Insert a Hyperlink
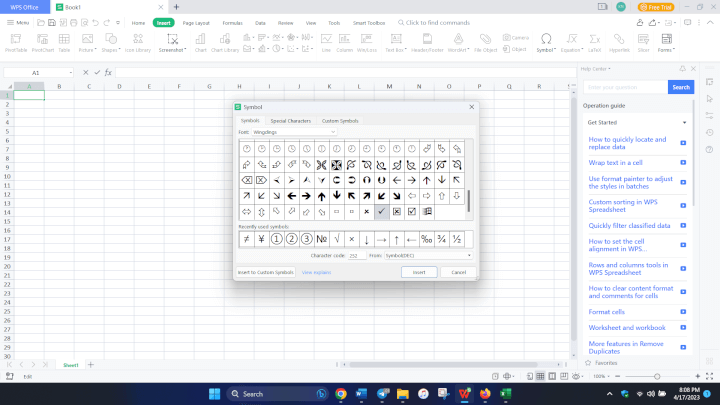This screenshot has height=405, width=720. (619, 43)
